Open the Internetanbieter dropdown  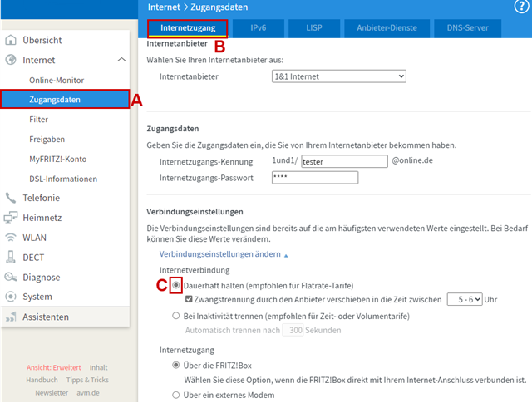click(x=338, y=76)
